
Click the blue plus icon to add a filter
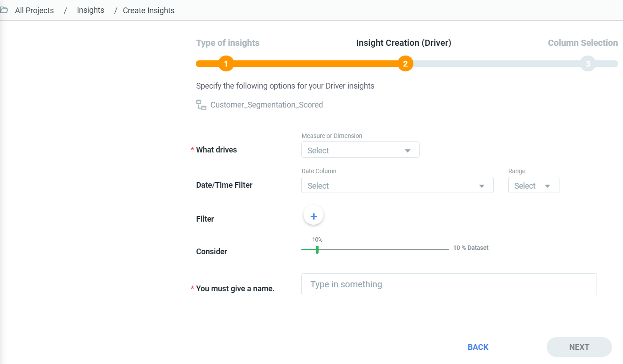[314, 216]
